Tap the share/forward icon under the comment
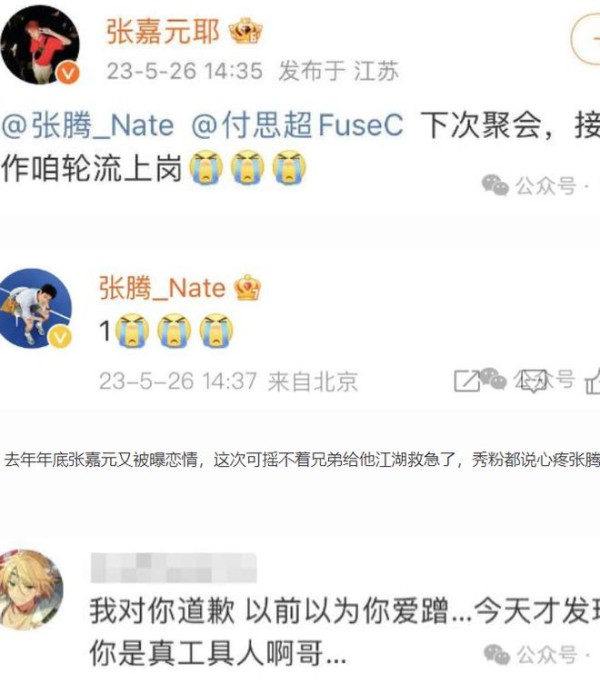This screenshot has width=600, height=683. click(x=467, y=381)
